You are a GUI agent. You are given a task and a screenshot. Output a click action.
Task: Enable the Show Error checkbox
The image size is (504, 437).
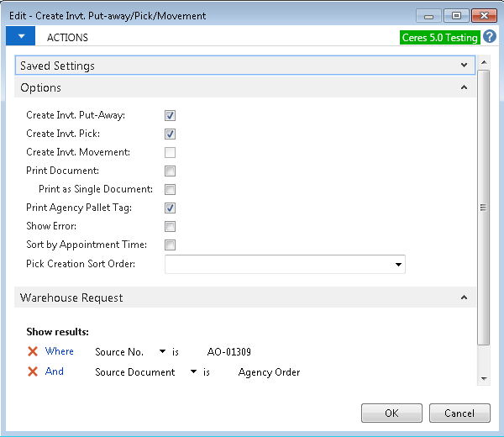[x=170, y=226]
